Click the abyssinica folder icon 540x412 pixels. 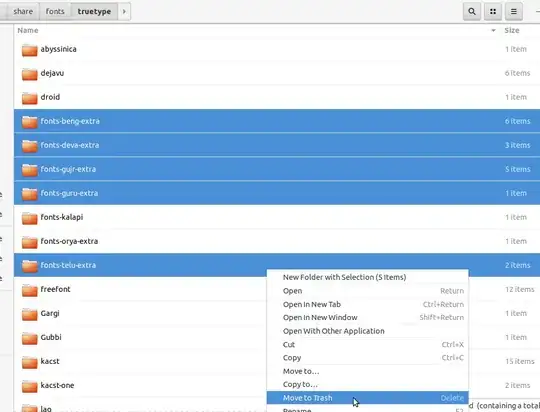(x=30, y=50)
